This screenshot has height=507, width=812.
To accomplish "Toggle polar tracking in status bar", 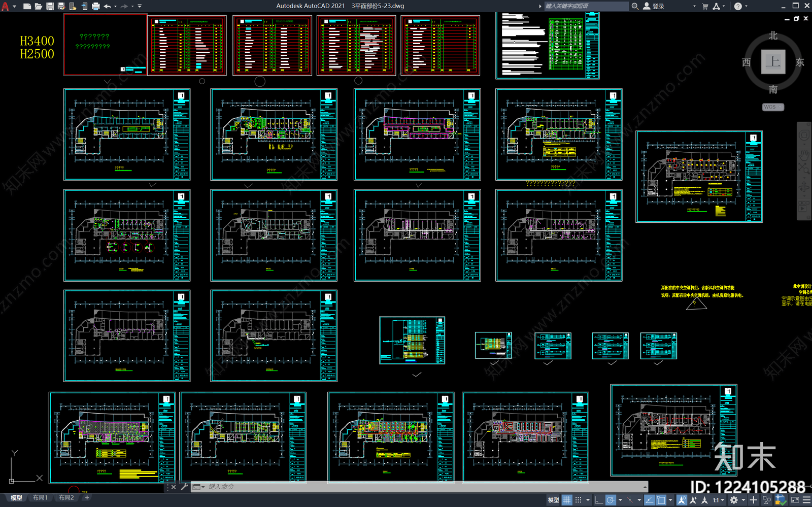I will click(611, 500).
